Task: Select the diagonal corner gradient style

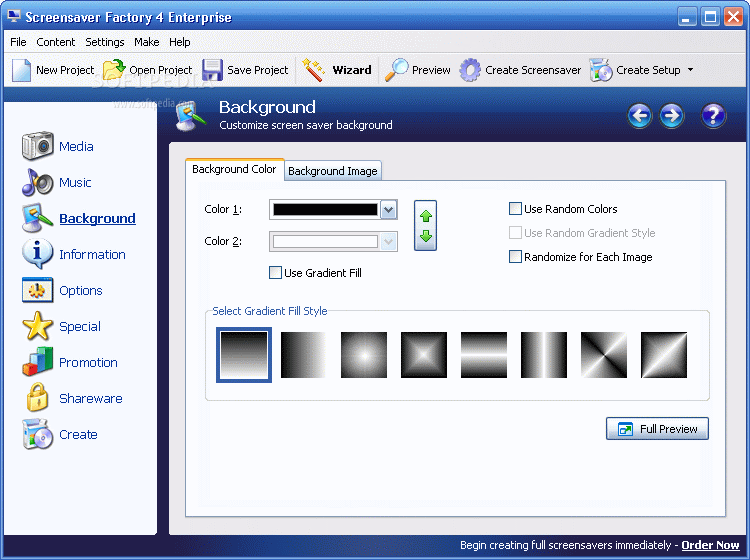Action: click(664, 355)
